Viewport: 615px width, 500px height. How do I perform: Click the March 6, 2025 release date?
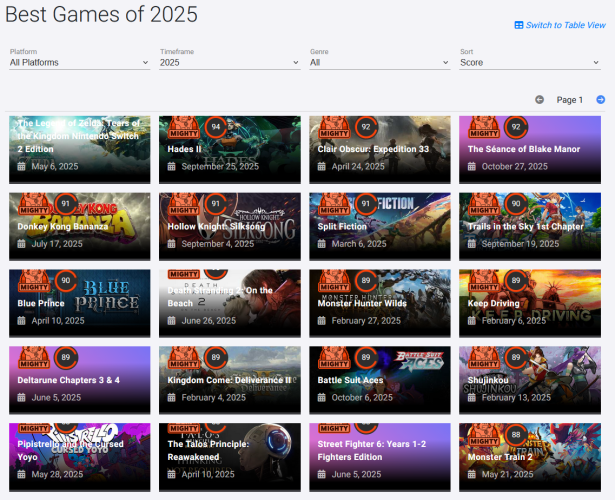click(359, 244)
